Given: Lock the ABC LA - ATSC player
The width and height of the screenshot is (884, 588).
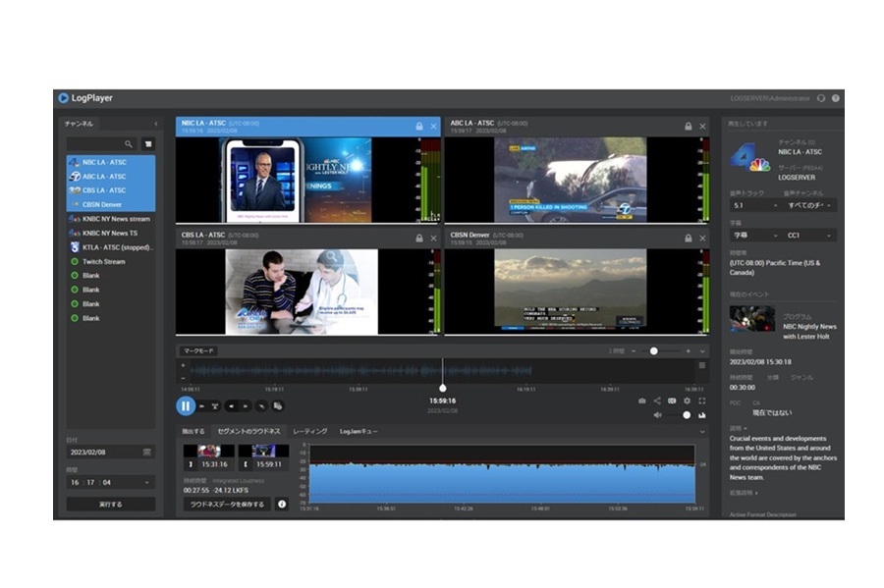Looking at the screenshot, I should click(x=688, y=127).
